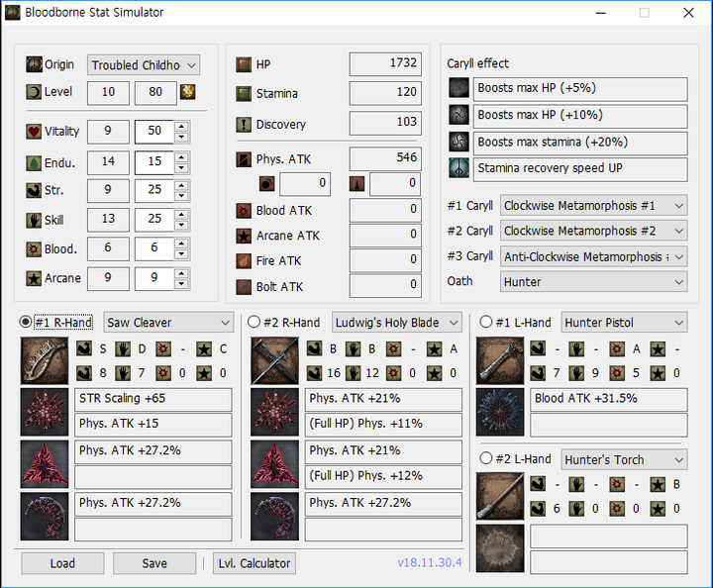The width and height of the screenshot is (713, 588).
Task: Increase Vitality with the up arrow
Action: (182, 127)
